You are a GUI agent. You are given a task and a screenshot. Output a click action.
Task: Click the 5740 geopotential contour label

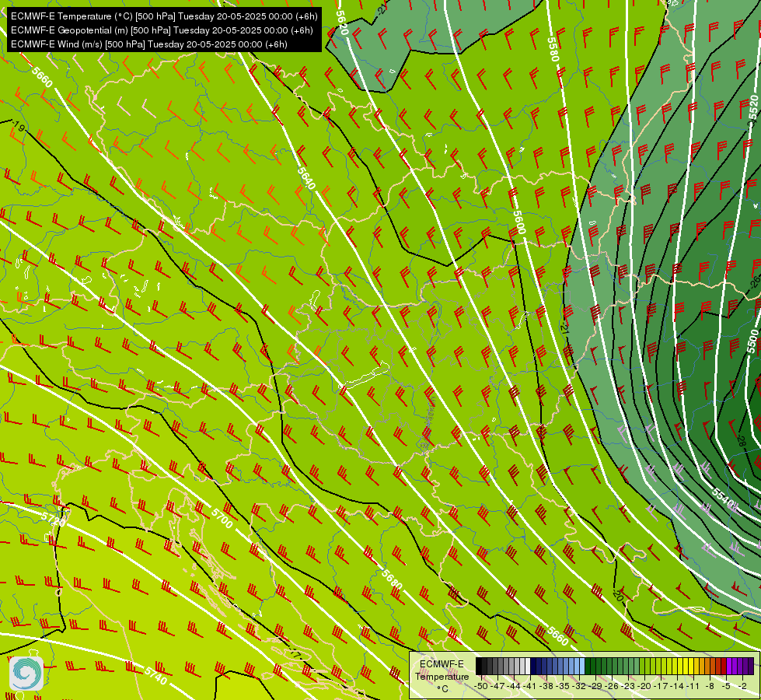(155, 675)
